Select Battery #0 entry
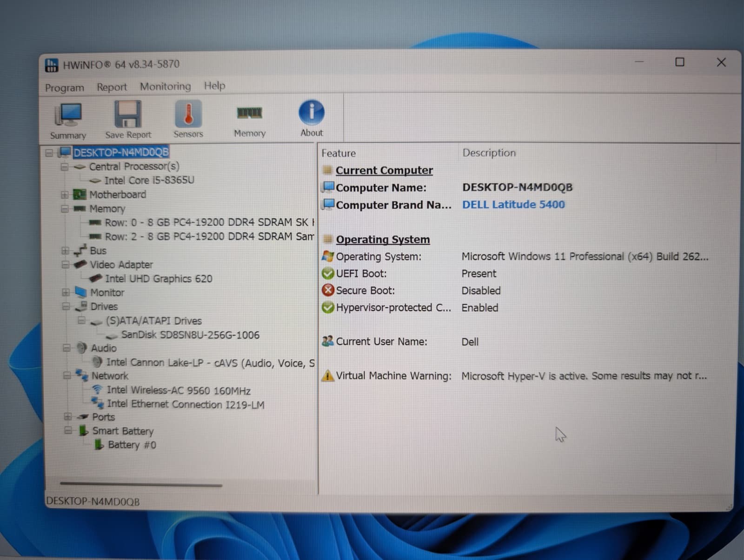The width and height of the screenshot is (744, 560). [x=132, y=445]
